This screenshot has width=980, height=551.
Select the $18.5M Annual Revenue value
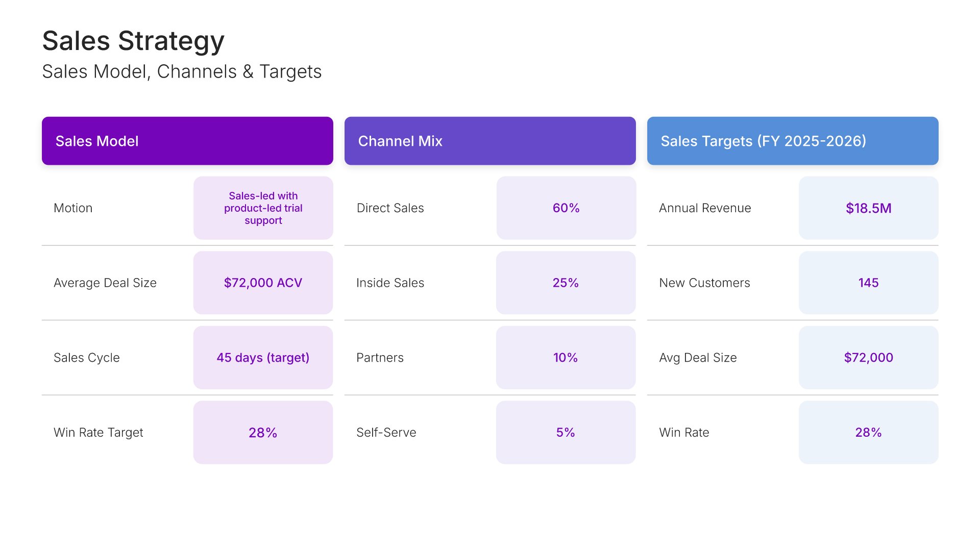(x=869, y=208)
